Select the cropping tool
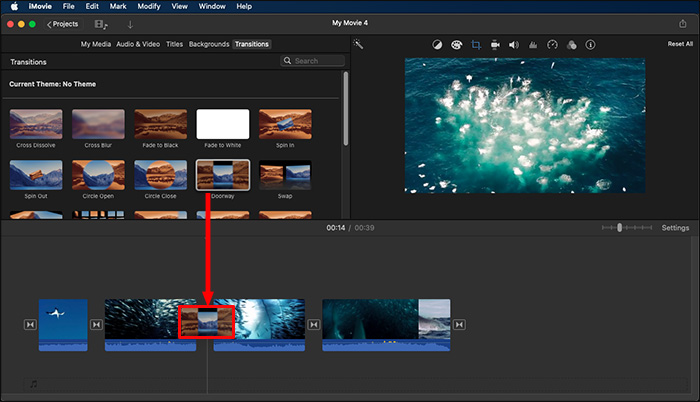The width and height of the screenshot is (700, 402). tap(476, 45)
